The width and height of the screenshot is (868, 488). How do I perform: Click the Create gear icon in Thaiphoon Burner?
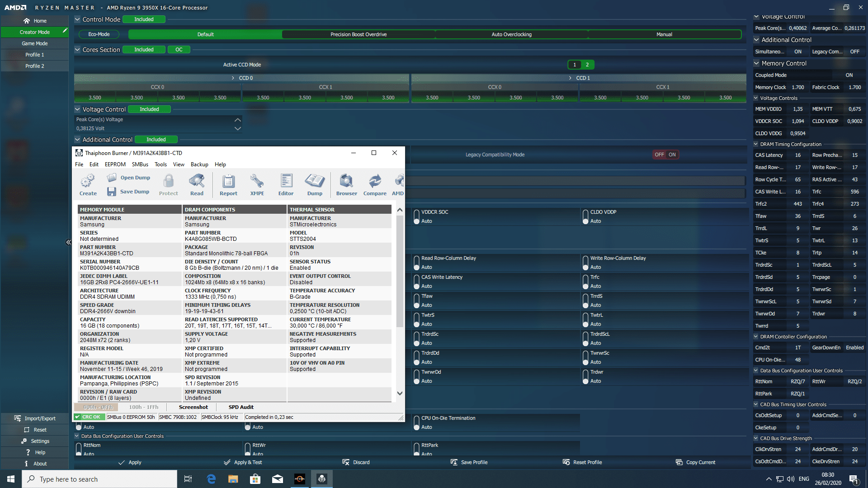88,181
